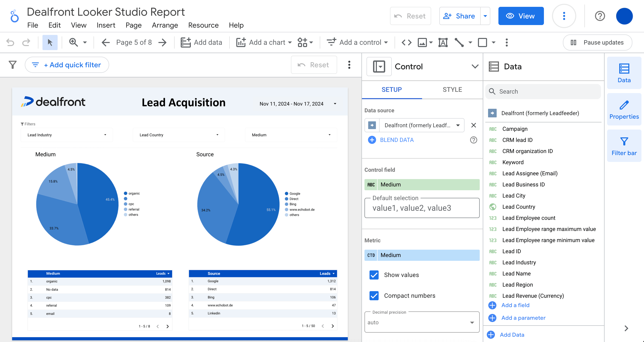This screenshot has width=644, height=342.
Task: Switch to the Properties panel
Action: [x=624, y=109]
